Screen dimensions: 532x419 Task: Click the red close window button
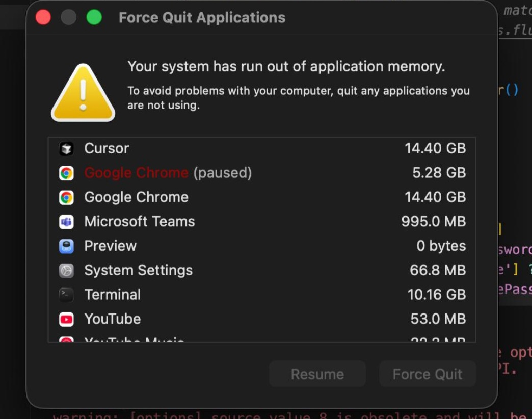click(43, 18)
